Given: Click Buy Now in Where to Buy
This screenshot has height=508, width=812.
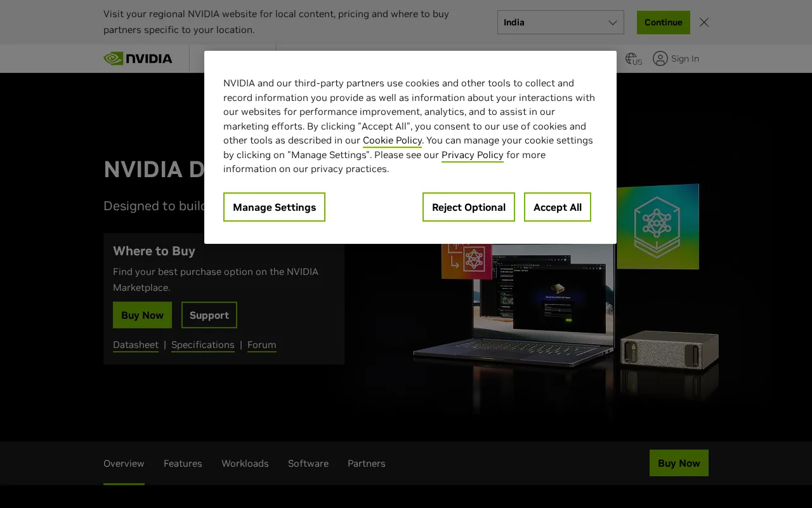Looking at the screenshot, I should pos(142,315).
